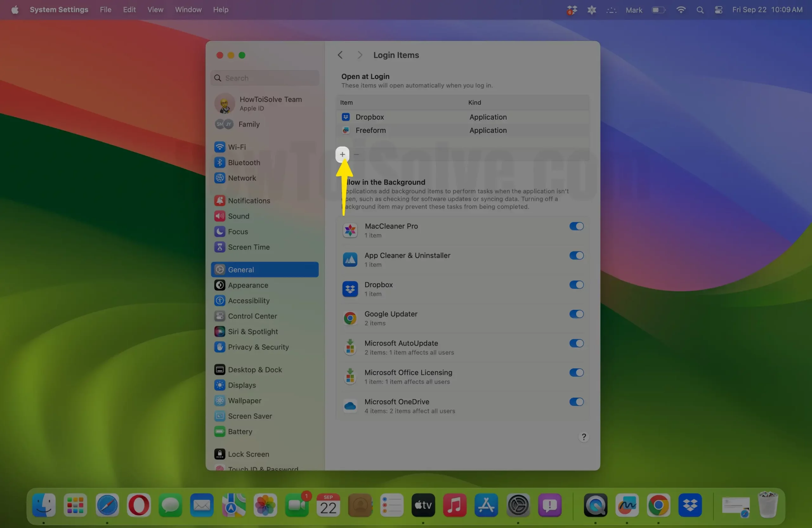The height and width of the screenshot is (528, 812).
Task: Go forward with the right chevron
Action: [360, 55]
